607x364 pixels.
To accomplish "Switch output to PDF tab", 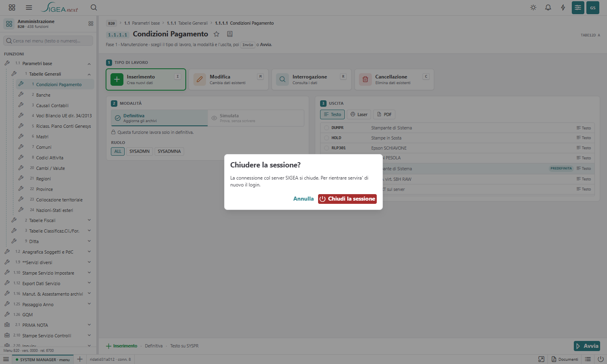I will (x=384, y=114).
